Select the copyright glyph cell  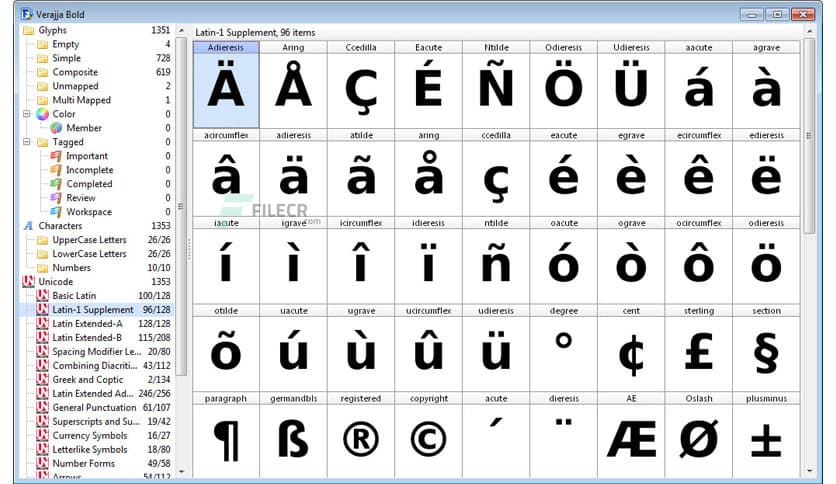(429, 435)
